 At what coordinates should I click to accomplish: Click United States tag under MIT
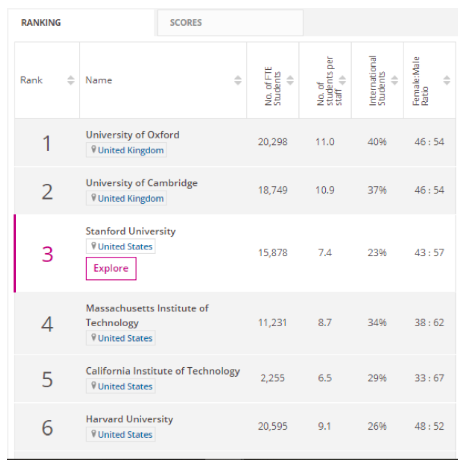[x=121, y=338]
